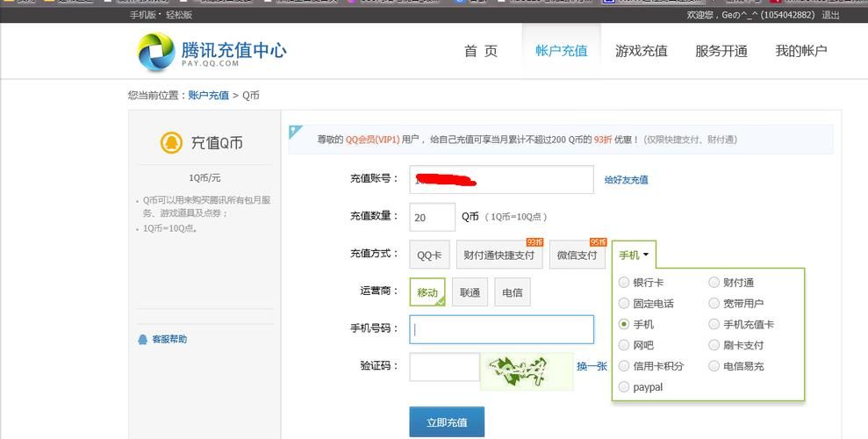Open the 我的帐户 navigation tab

pos(801,51)
